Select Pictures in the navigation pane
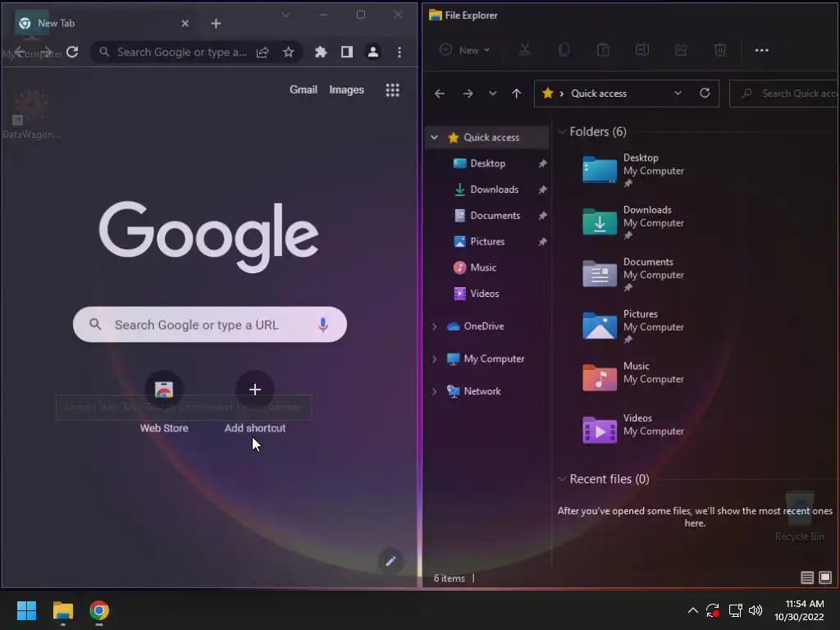This screenshot has width=840, height=630. (487, 242)
